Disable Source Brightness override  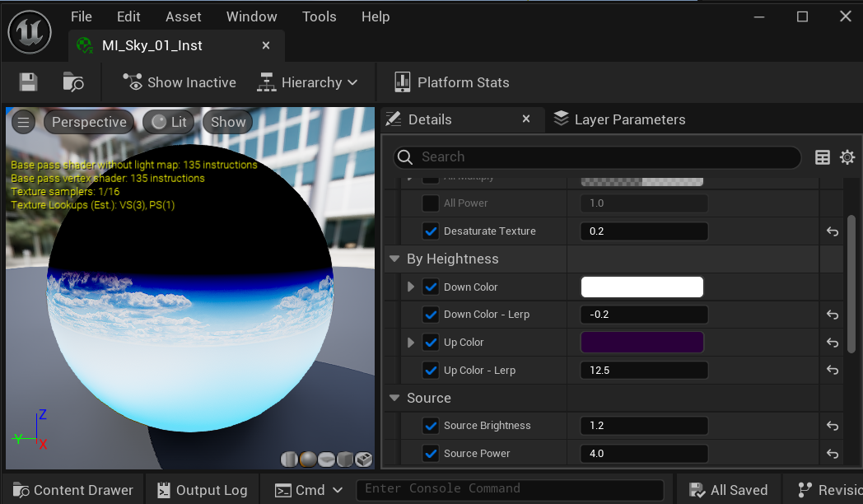[431, 425]
